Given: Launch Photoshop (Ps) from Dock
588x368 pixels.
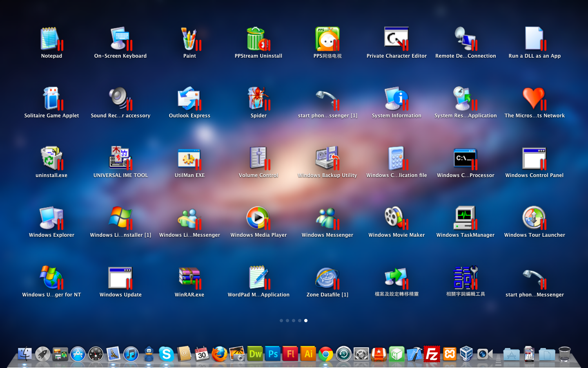Looking at the screenshot, I should (x=273, y=354).
